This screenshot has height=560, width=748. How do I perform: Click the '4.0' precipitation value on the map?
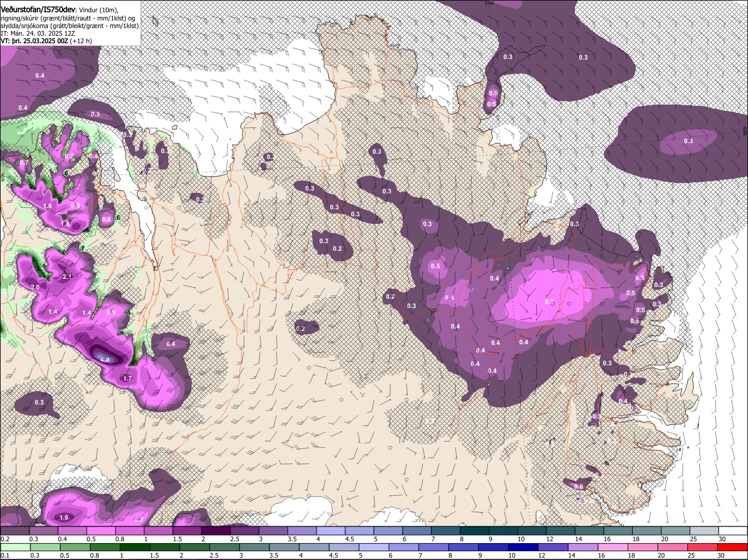105,359
